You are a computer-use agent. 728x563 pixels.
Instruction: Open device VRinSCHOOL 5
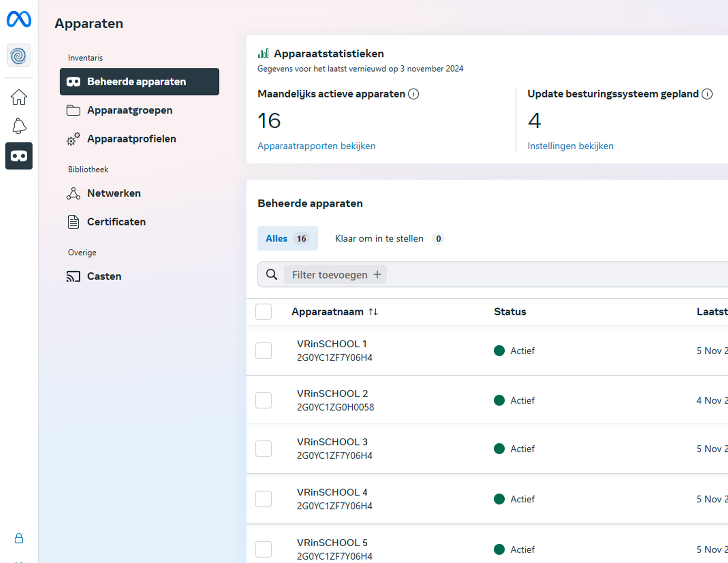(x=332, y=543)
